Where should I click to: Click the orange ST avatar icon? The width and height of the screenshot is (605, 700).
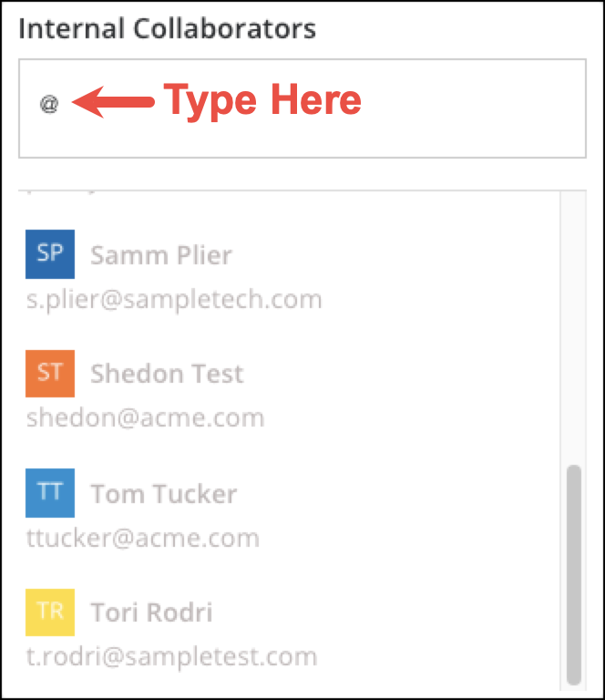point(50,374)
